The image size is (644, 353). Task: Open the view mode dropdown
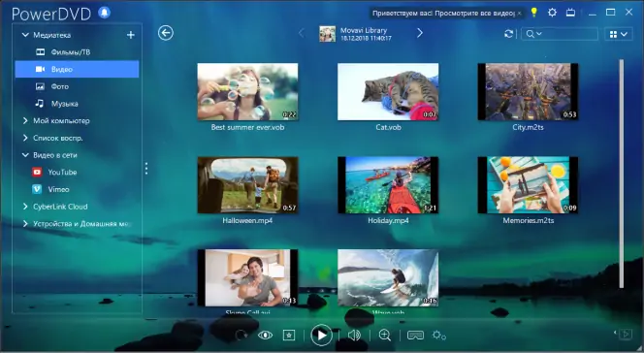tap(618, 34)
